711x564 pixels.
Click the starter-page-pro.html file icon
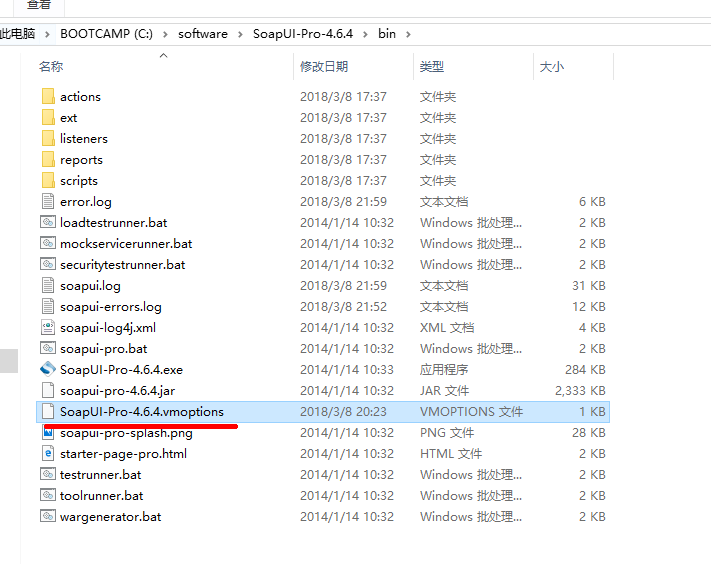[48, 453]
